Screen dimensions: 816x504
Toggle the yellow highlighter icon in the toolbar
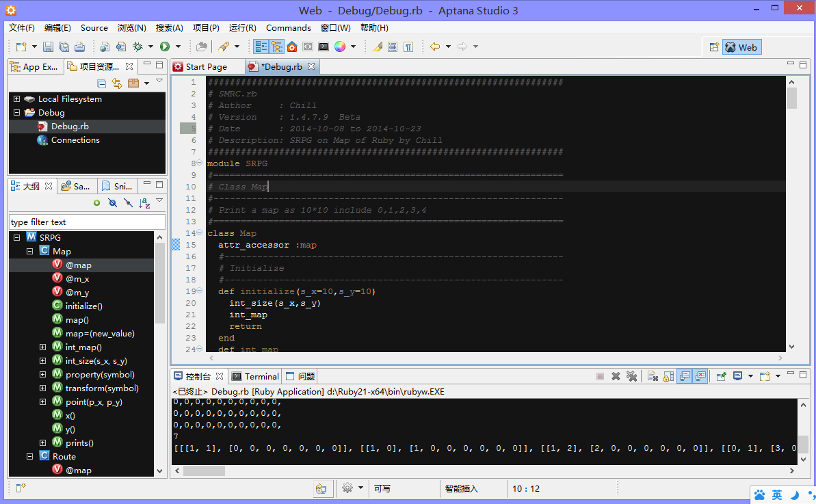point(378,47)
